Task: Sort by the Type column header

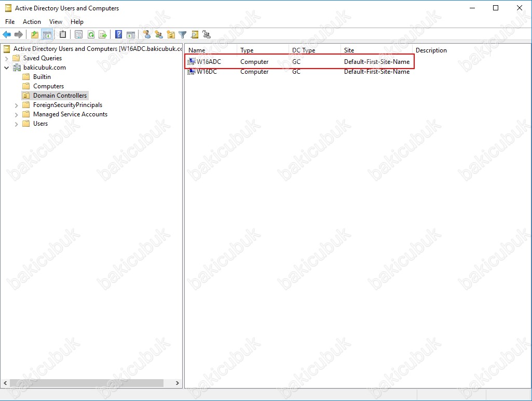Action: pyautogui.click(x=263, y=50)
